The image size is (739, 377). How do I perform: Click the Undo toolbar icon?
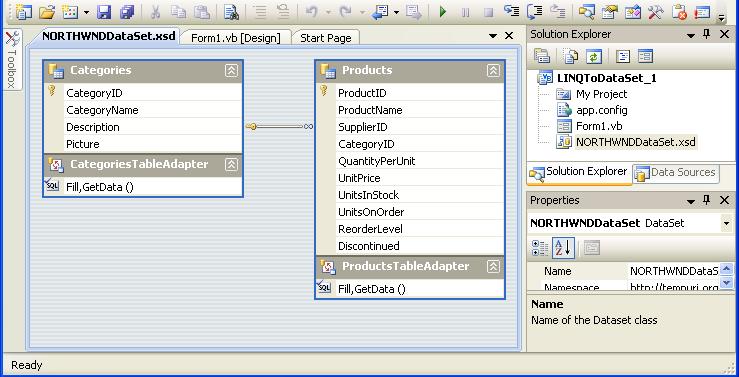tap(311, 12)
